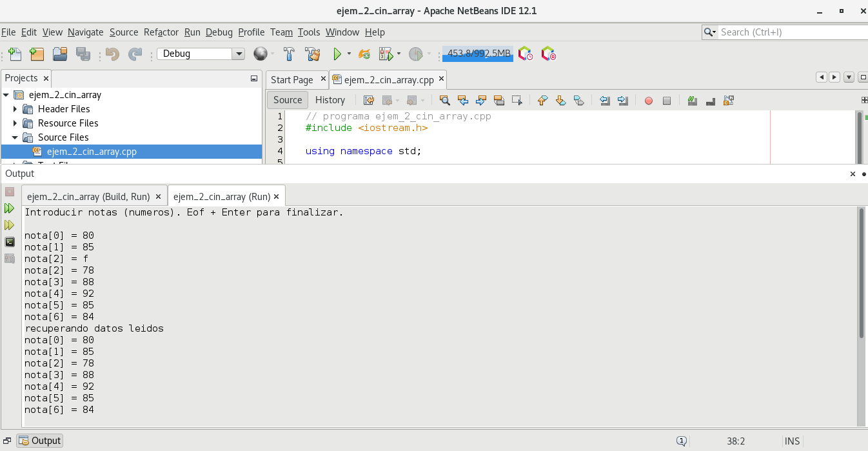
Task: Toggle the Source view button
Action: pos(288,100)
